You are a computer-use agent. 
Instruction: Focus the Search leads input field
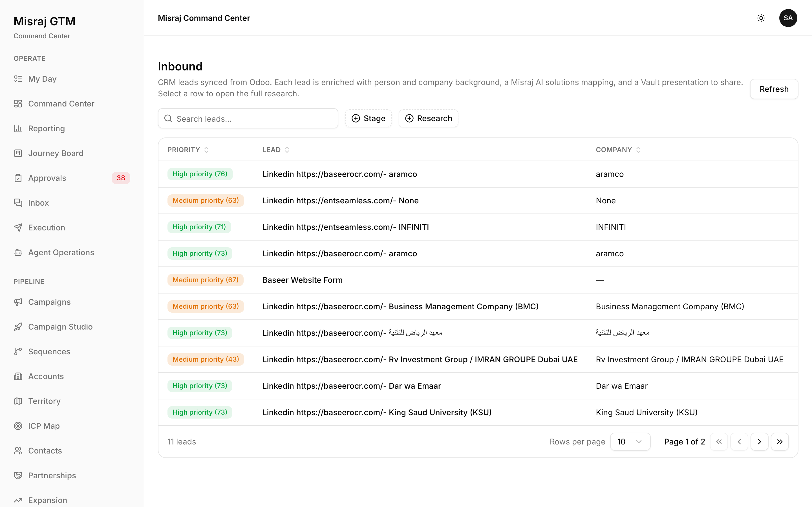click(248, 118)
